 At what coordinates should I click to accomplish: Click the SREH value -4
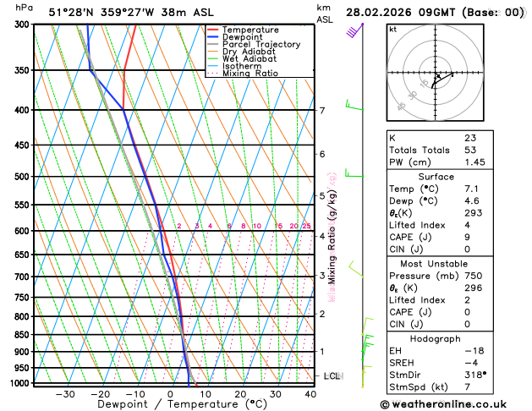[471, 363]
